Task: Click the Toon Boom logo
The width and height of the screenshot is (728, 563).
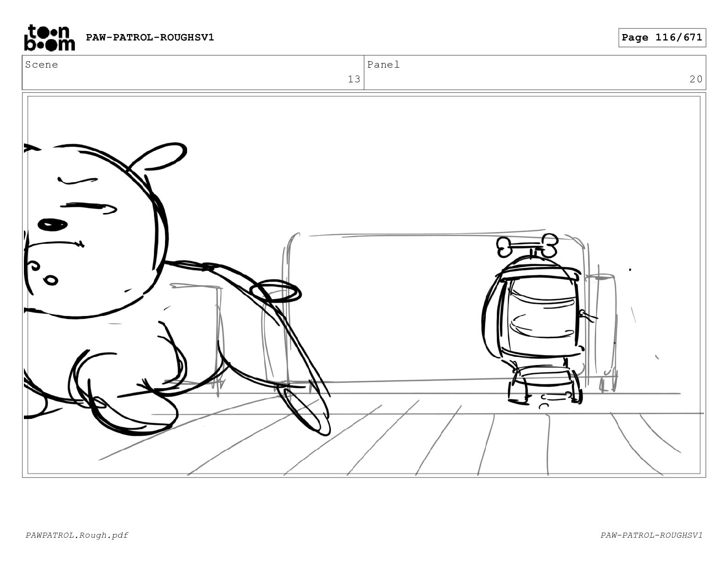Action: pos(49,38)
